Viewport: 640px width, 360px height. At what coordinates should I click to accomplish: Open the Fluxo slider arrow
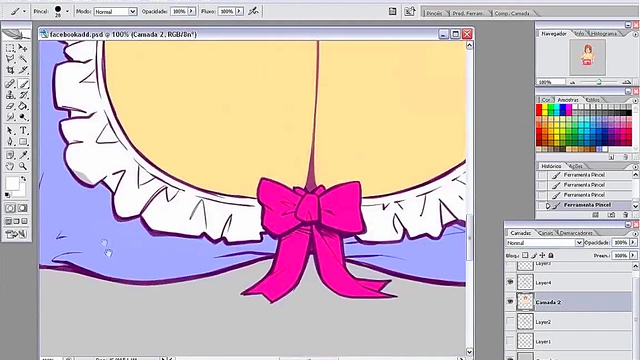tap(239, 11)
